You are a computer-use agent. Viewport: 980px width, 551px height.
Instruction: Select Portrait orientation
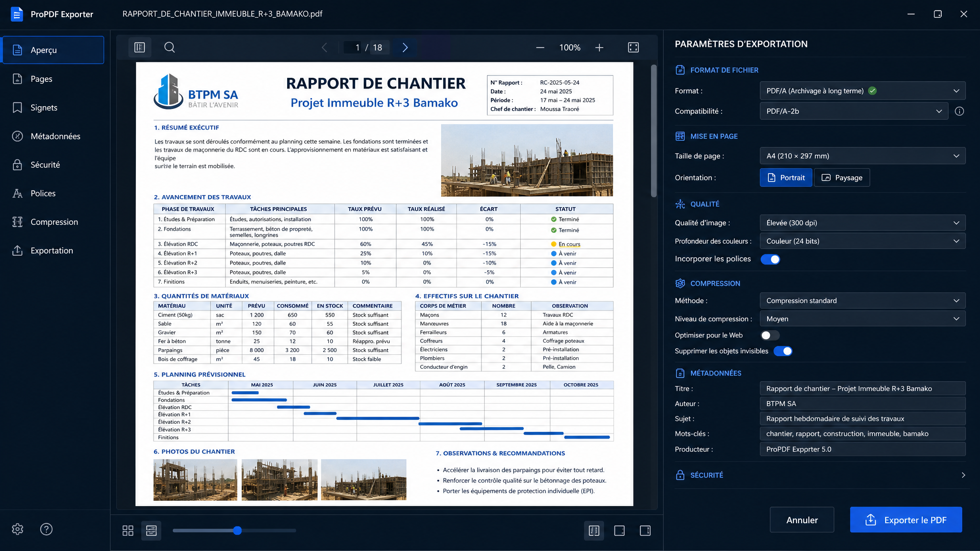(x=786, y=177)
